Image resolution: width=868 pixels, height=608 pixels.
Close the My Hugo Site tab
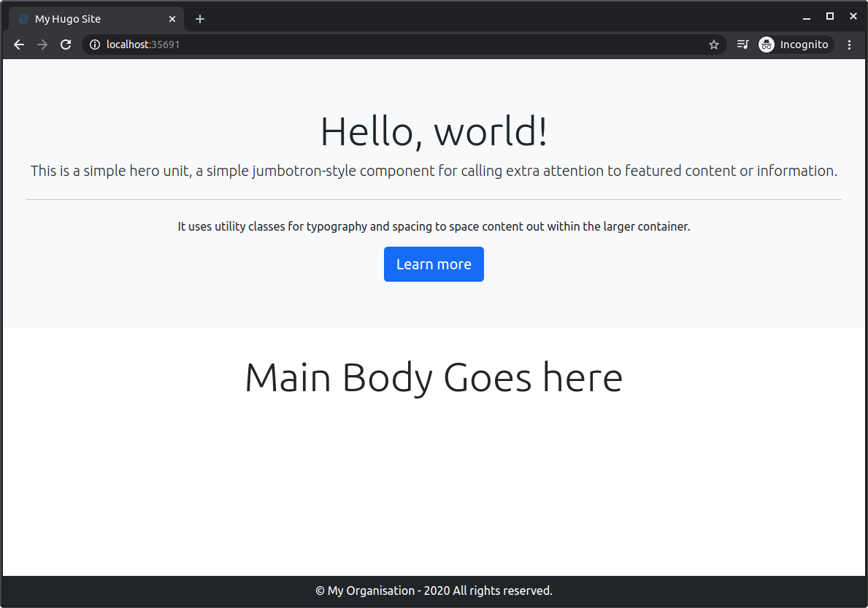[x=172, y=18]
